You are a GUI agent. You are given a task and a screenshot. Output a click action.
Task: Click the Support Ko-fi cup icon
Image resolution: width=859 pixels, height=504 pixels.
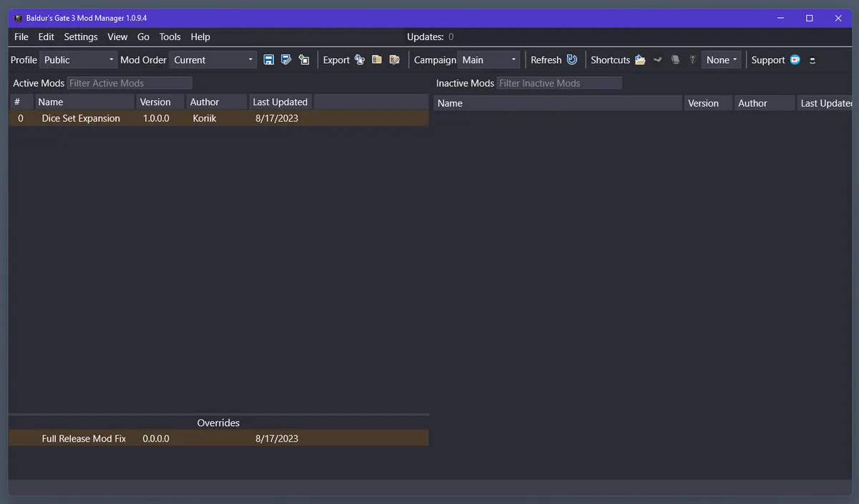coord(795,60)
